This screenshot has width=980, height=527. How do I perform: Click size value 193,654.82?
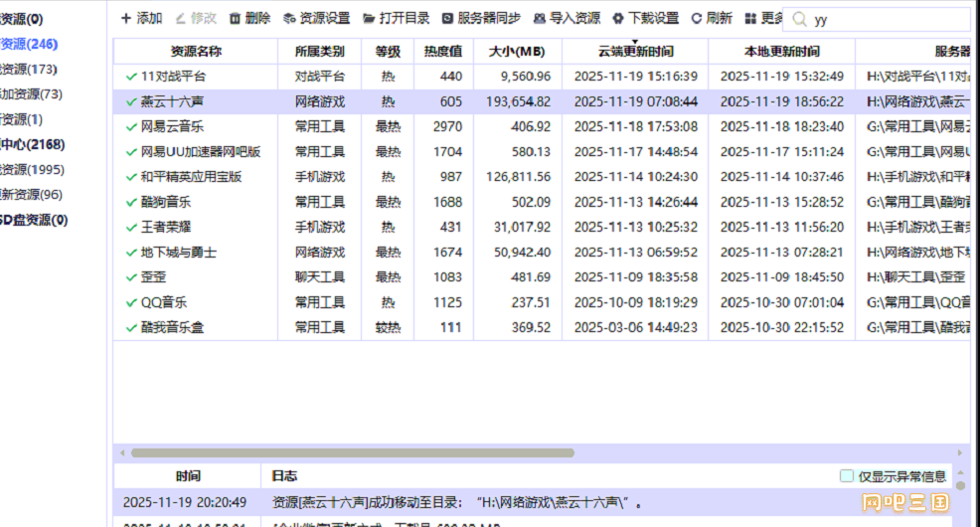(518, 101)
